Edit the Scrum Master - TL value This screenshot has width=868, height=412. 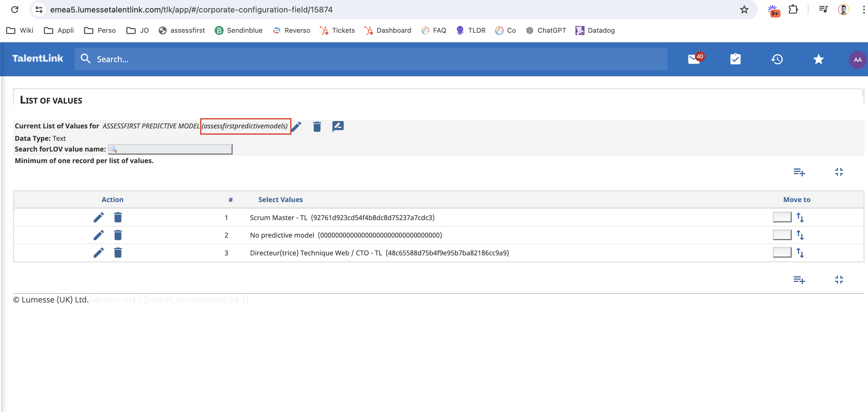point(98,217)
